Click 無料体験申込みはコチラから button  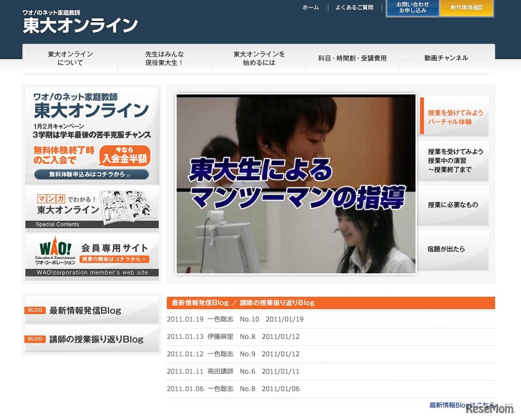tap(92, 175)
